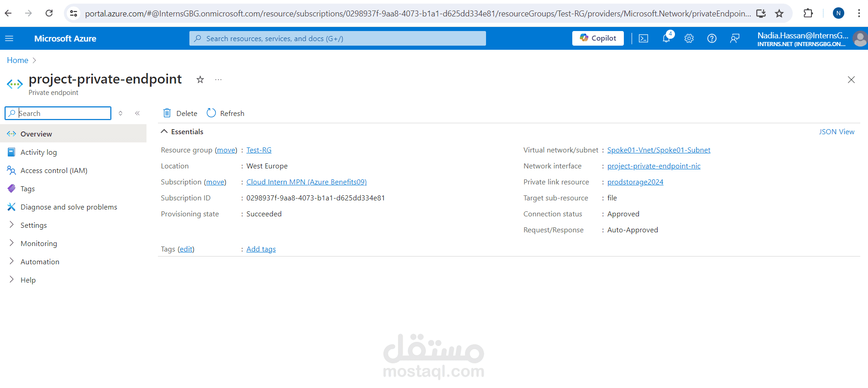Focus the resource menu Search field
868x388 pixels.
tap(58, 113)
